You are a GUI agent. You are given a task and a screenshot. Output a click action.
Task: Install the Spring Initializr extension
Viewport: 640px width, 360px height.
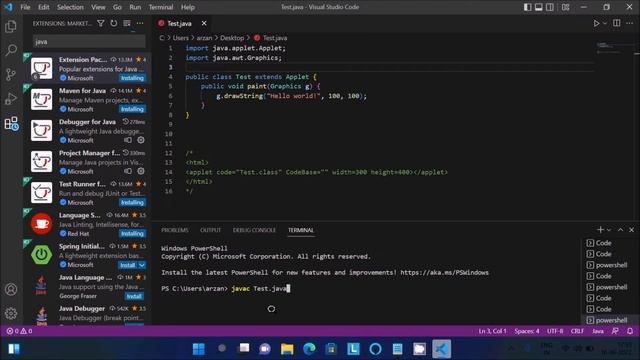(128, 265)
